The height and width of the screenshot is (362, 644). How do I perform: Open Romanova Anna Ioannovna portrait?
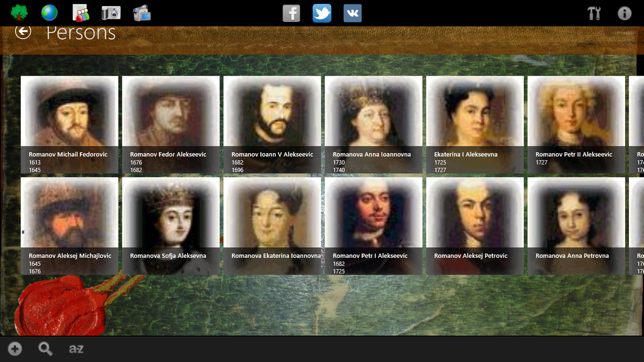point(374,124)
